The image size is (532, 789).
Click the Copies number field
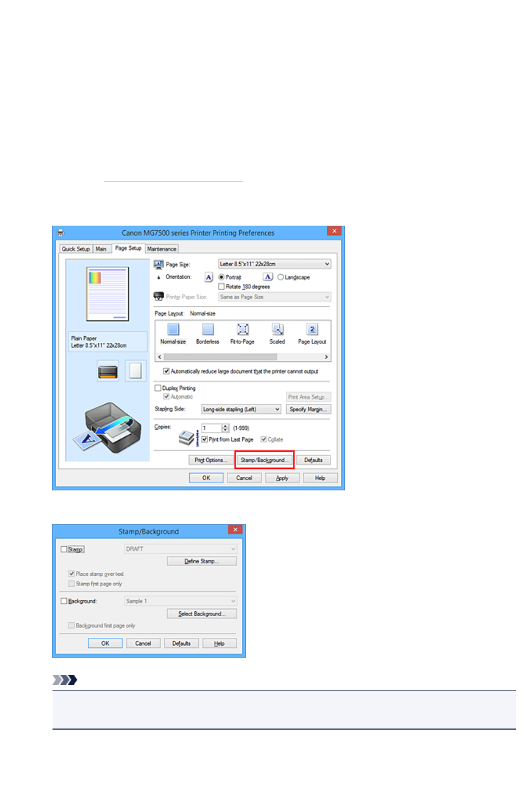[212, 428]
